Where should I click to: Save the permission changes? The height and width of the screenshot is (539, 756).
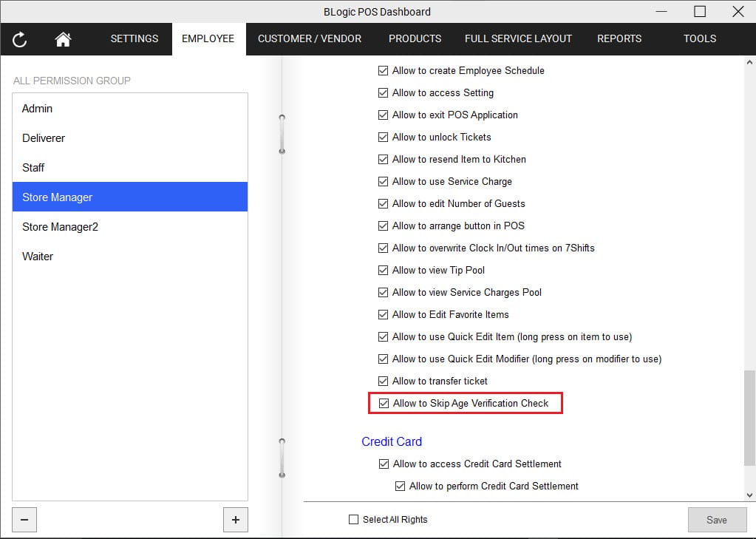point(716,520)
